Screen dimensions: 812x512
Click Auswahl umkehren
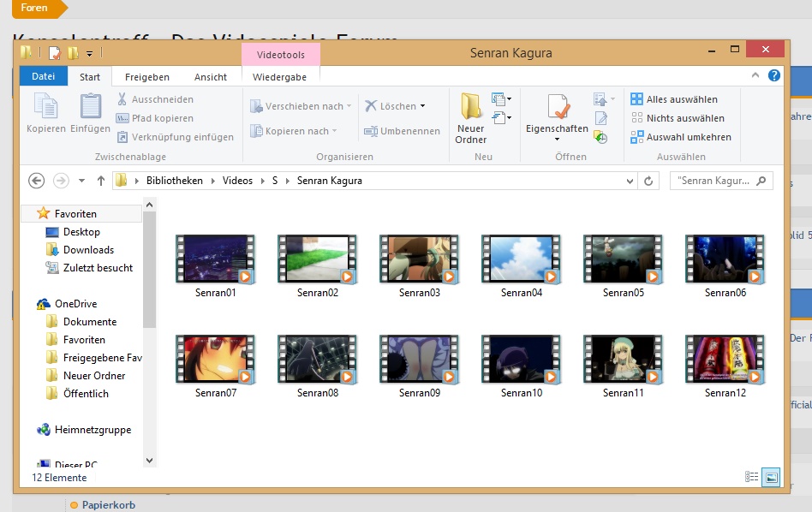[681, 137]
